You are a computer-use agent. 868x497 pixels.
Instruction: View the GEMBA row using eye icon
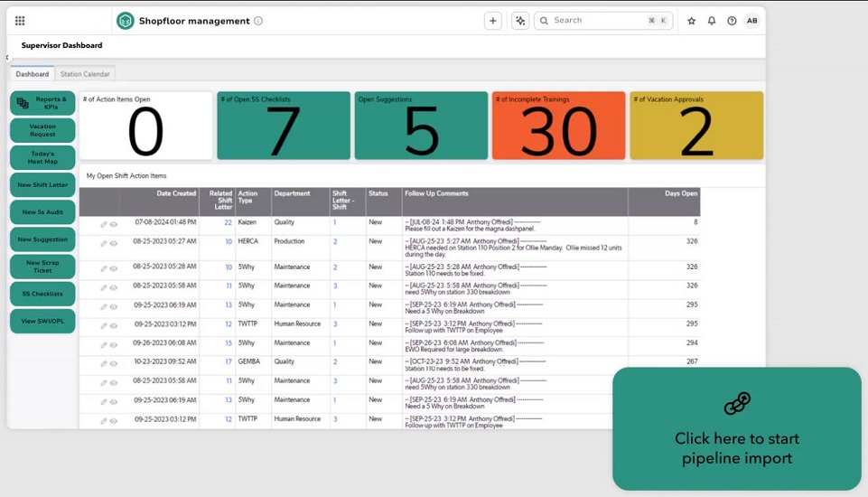(114, 362)
